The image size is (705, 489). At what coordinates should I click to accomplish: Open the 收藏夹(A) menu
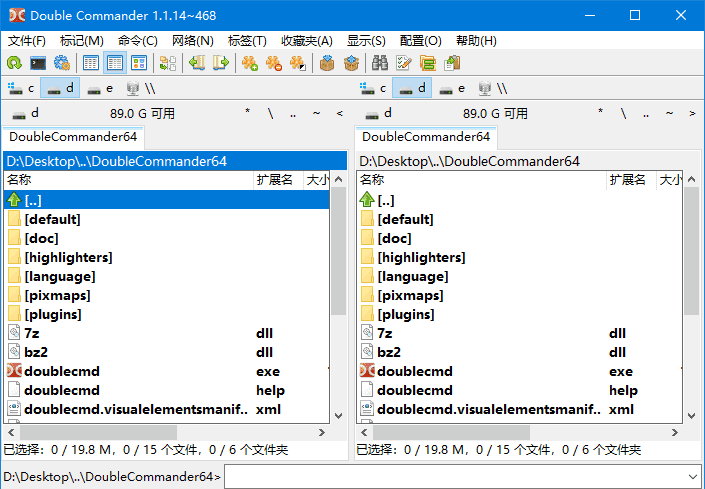[x=307, y=41]
